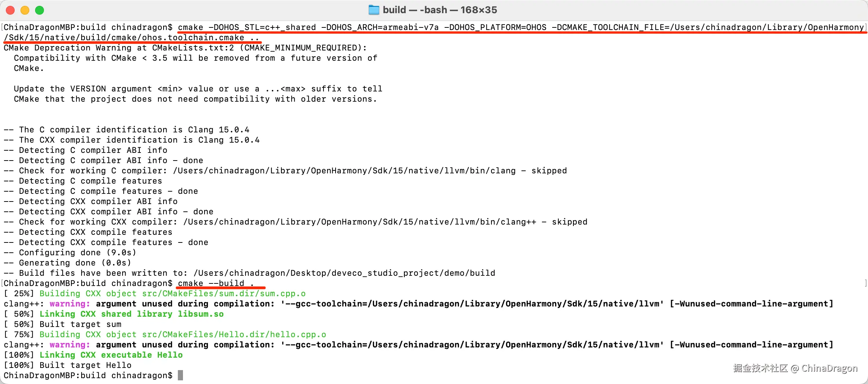Click 'The C compiler identification is Clang 15.0.4'
This screenshot has height=384, width=868.
coord(127,130)
